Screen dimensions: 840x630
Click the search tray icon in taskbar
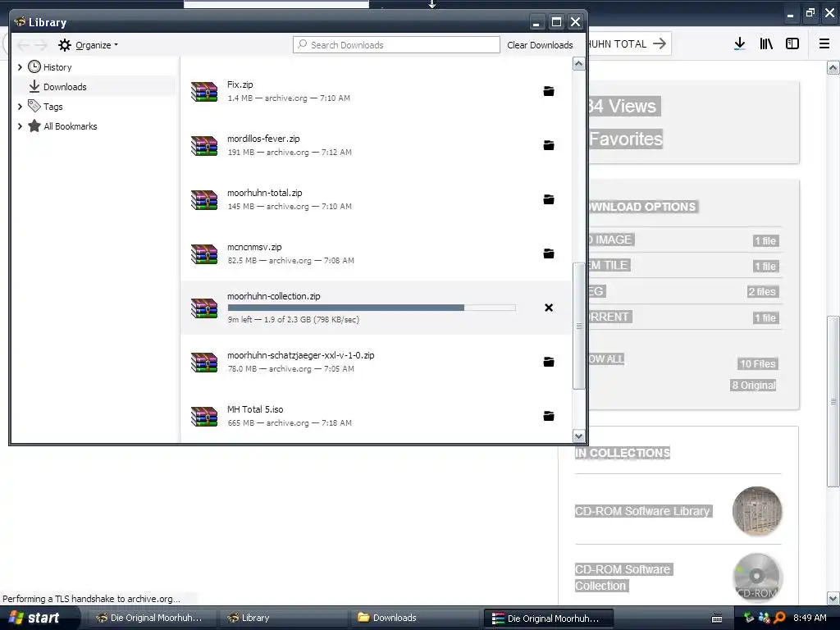click(x=780, y=618)
